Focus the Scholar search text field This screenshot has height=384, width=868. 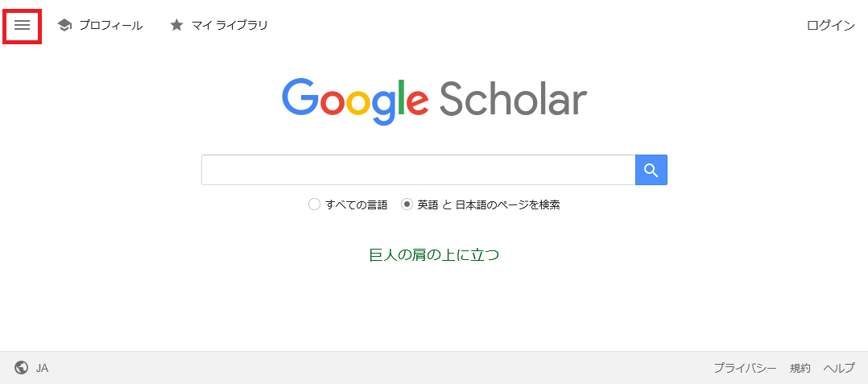coord(418,170)
